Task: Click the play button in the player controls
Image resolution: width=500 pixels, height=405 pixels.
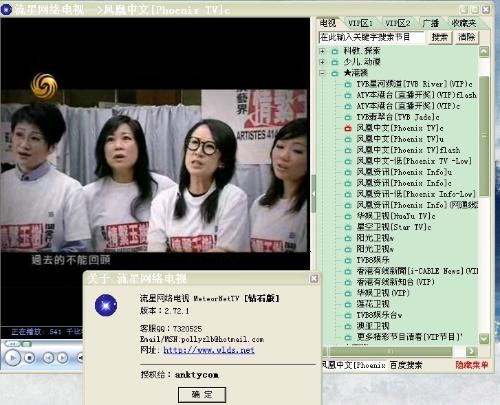Action: (x=12, y=358)
